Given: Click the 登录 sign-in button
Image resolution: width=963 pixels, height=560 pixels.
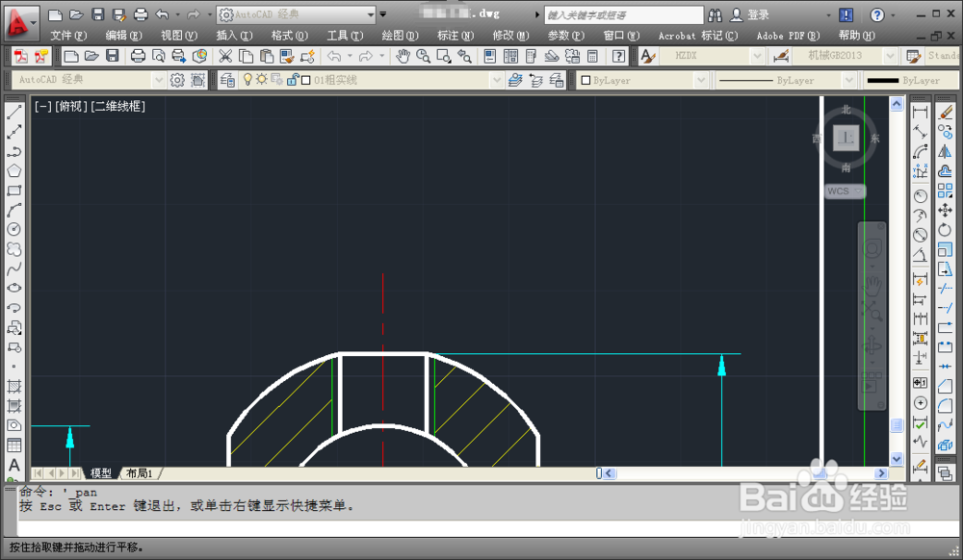Looking at the screenshot, I should [x=750, y=14].
